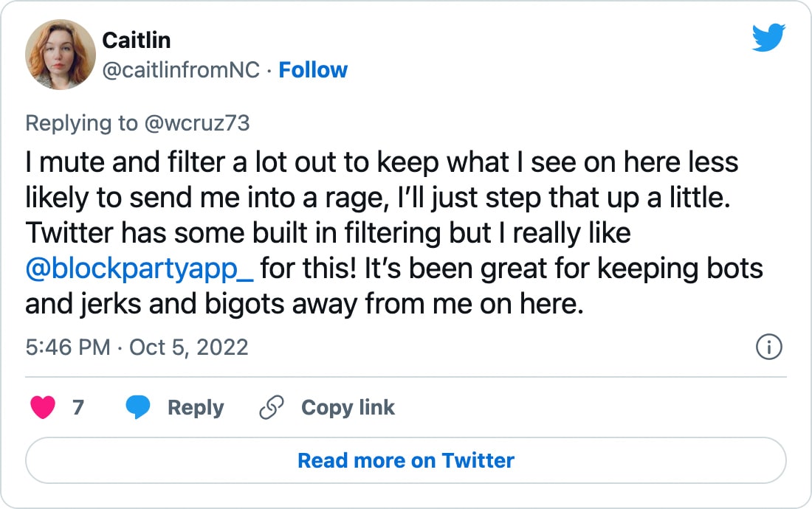
Task: Click the Reply text label
Action: pos(196,408)
